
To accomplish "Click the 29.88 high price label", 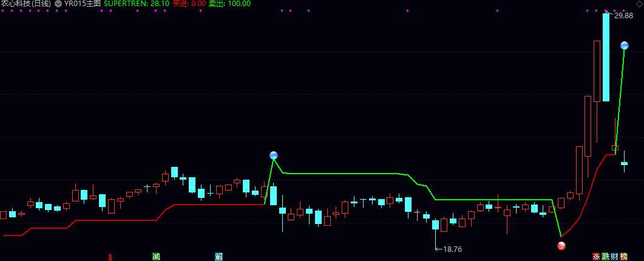I will coord(623,15).
